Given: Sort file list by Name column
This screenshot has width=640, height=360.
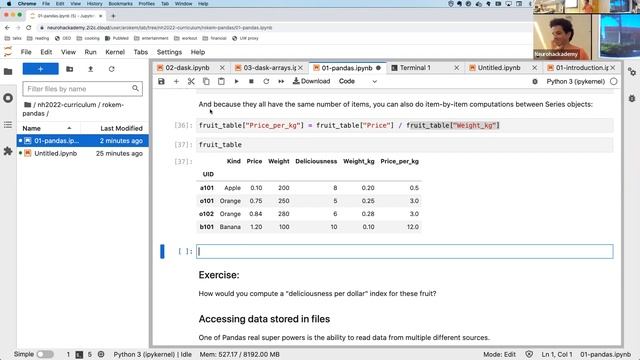Looking at the screenshot, I should click(x=48, y=128).
